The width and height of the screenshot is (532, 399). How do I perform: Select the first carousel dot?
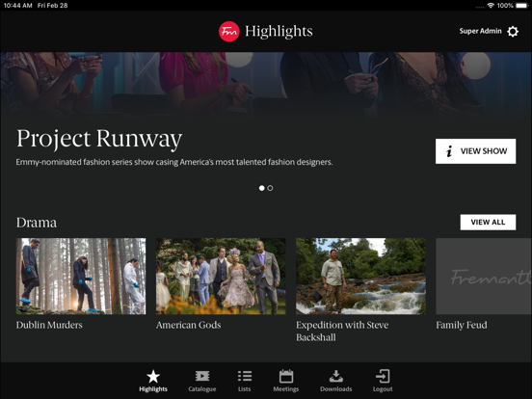[x=261, y=188]
